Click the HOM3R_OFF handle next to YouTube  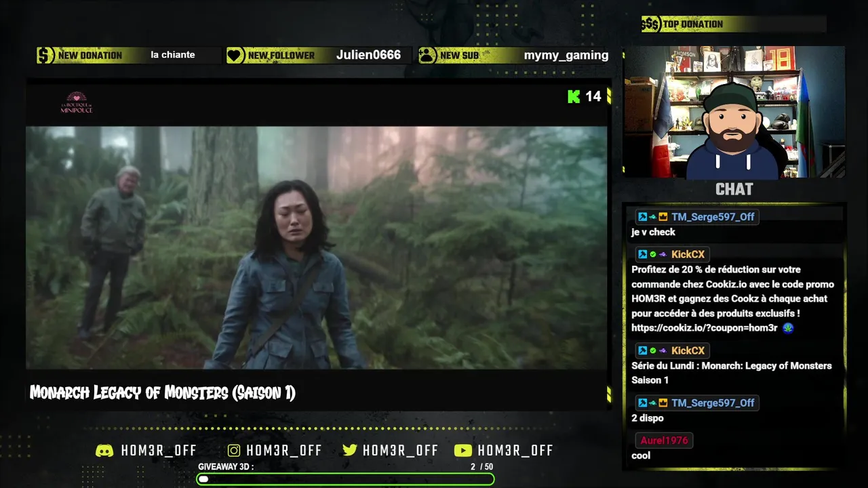[515, 451]
